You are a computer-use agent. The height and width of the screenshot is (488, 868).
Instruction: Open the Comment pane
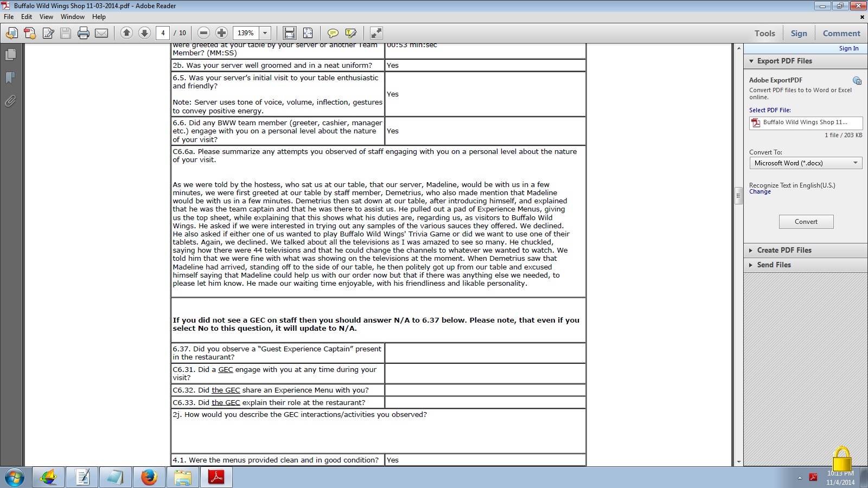point(841,34)
